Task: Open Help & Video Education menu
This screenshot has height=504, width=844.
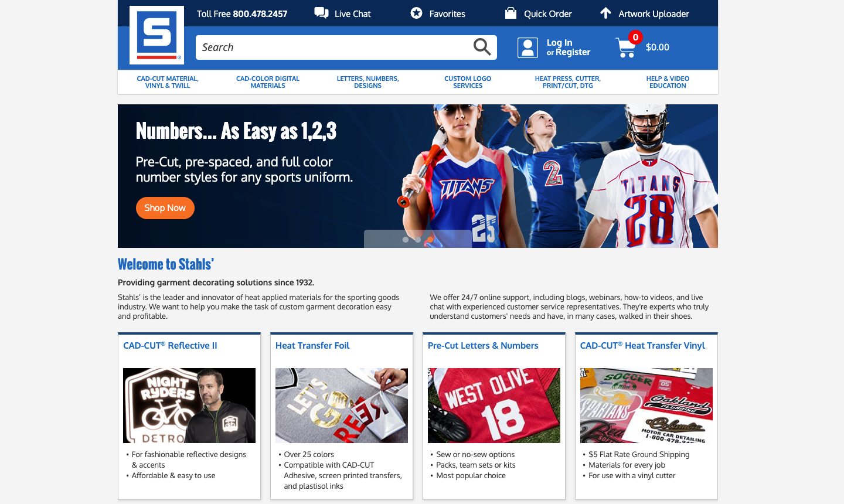Action: click(x=668, y=82)
